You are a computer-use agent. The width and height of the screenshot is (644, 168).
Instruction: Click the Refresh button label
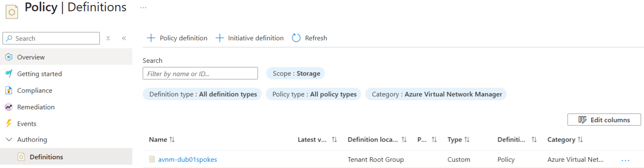coord(316,38)
